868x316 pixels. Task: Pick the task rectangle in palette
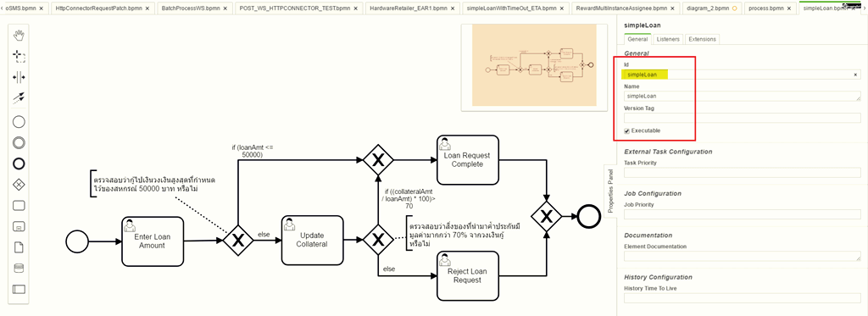point(19,205)
